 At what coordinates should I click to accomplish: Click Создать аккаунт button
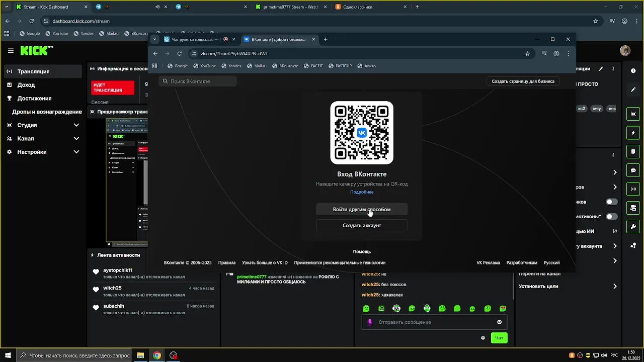click(x=362, y=225)
